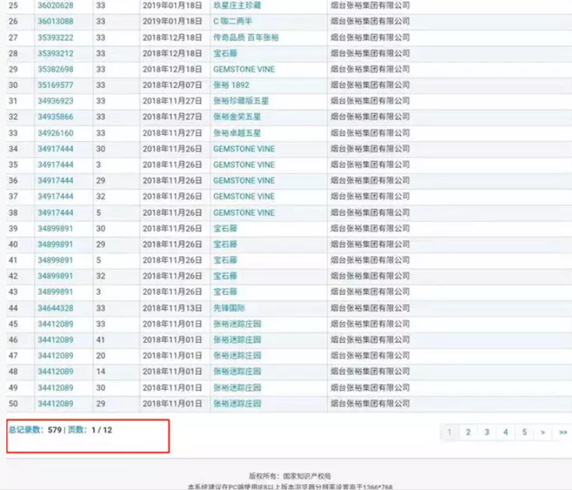
Task: Open application number 36013088
Action: click(55, 21)
